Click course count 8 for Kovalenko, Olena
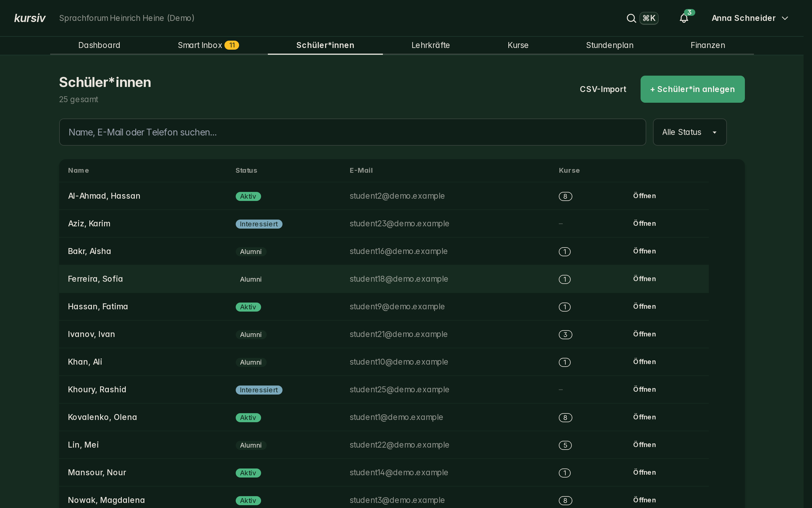 (x=565, y=418)
